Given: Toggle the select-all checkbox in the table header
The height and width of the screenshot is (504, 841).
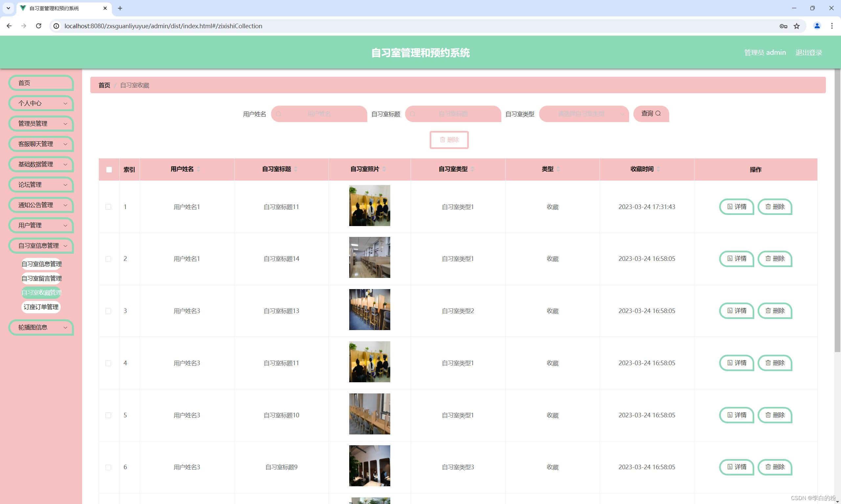Looking at the screenshot, I should (x=109, y=169).
